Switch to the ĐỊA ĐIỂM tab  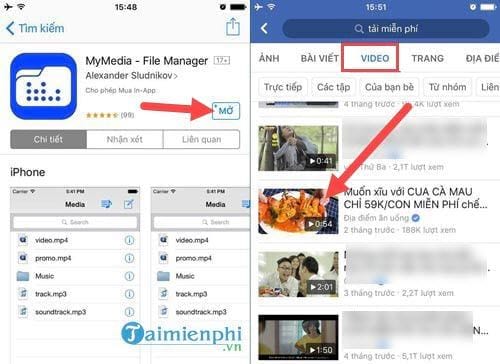pos(483,58)
